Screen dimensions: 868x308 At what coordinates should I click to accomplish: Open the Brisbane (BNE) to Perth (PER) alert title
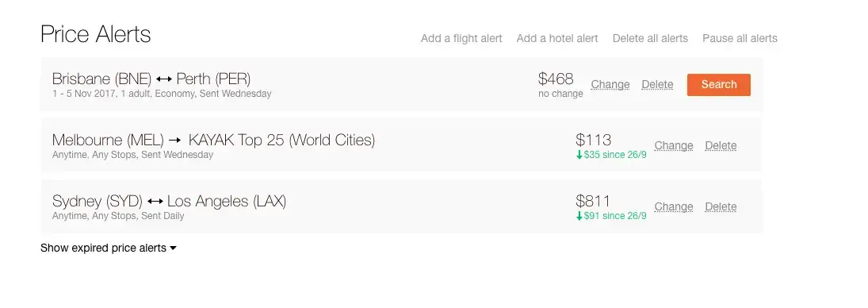click(x=151, y=79)
